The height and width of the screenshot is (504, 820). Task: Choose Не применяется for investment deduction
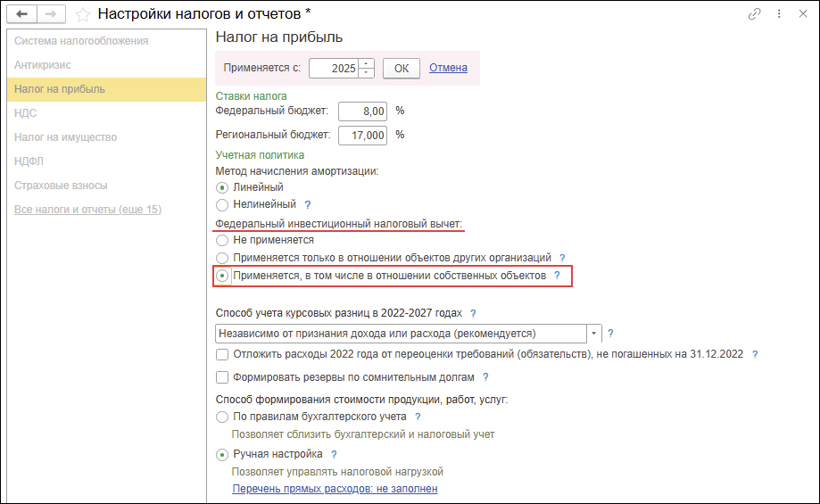tap(223, 240)
